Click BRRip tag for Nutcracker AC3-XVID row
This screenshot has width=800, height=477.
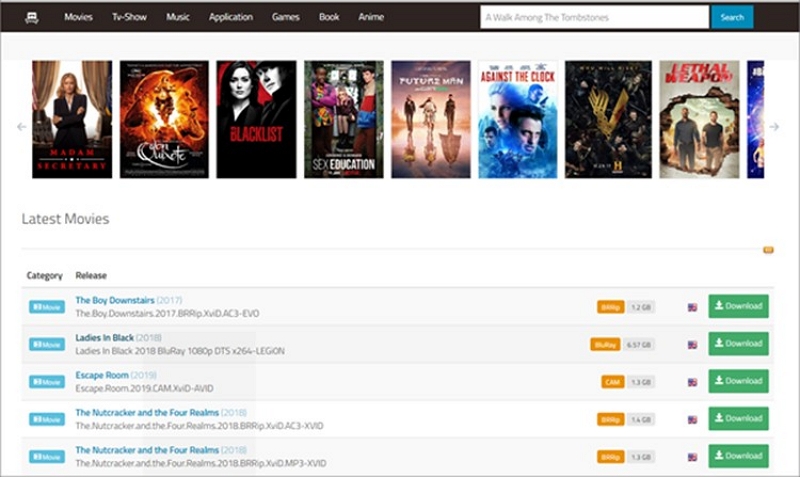pos(611,419)
